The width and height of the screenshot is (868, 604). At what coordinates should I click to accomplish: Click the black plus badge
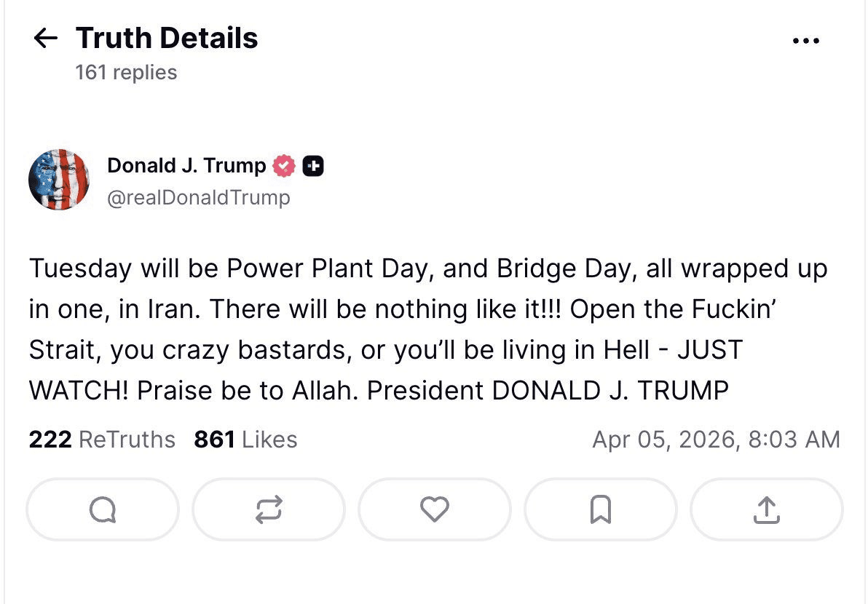(x=313, y=167)
